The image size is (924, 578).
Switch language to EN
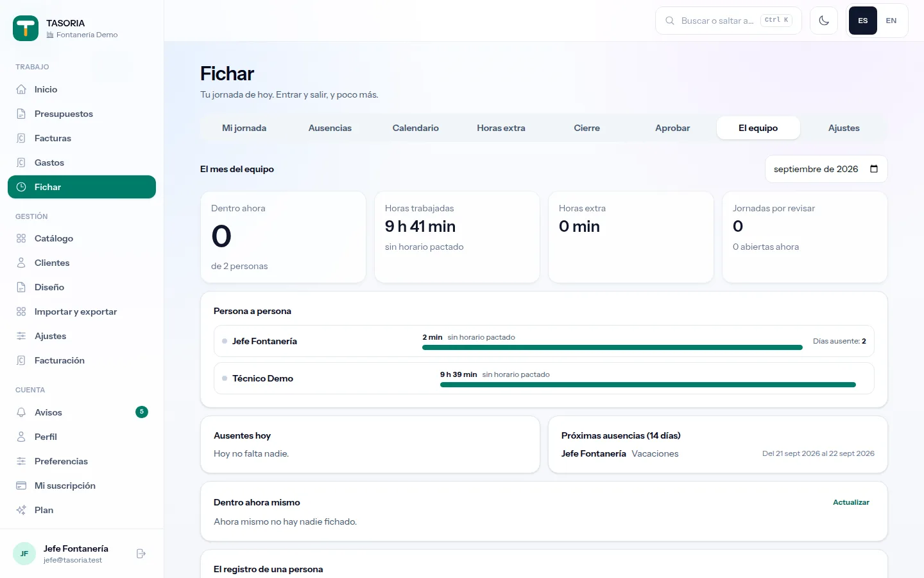coord(891,21)
